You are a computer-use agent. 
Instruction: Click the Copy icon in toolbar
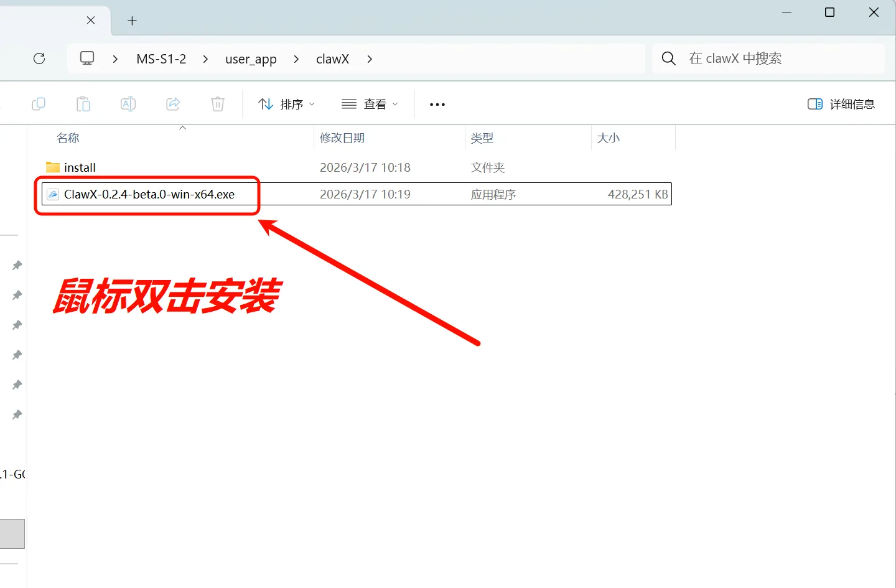(x=39, y=104)
